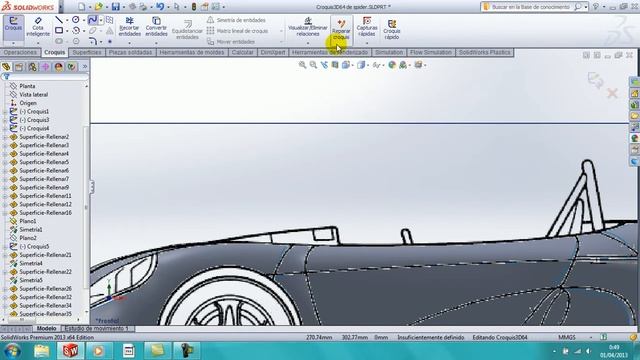Select the Circle sketch tool
The width and height of the screenshot is (640, 360).
point(76,20)
